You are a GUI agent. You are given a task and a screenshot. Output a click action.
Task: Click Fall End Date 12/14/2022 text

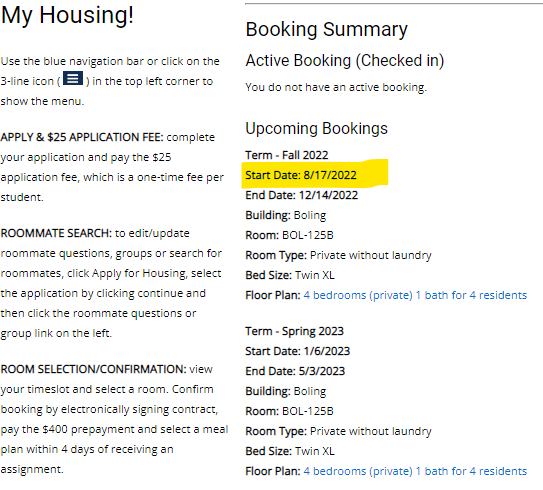pyautogui.click(x=302, y=195)
